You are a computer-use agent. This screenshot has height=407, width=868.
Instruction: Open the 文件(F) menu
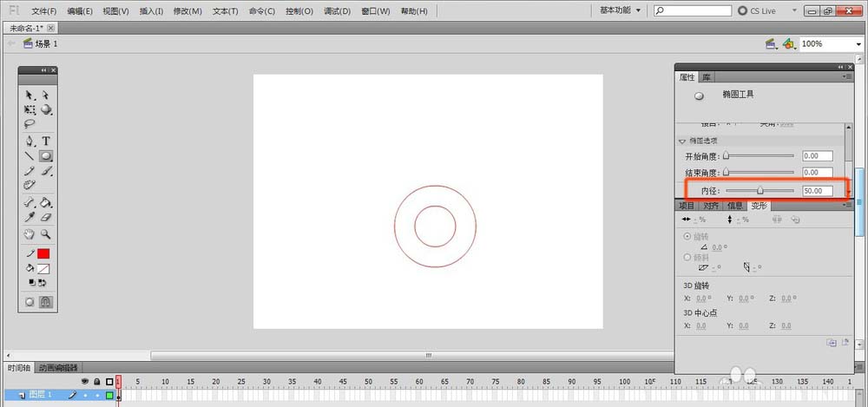pyautogui.click(x=44, y=11)
